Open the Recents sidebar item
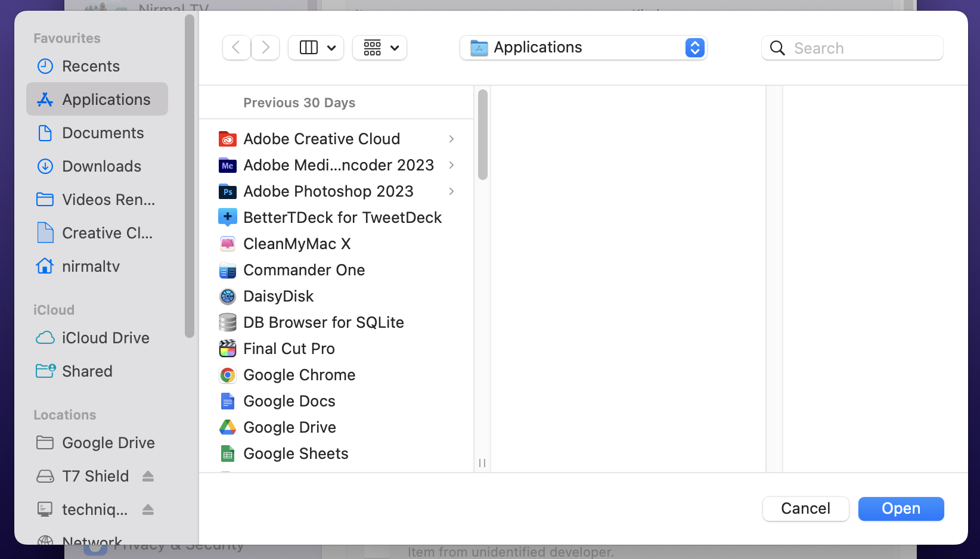 point(97,66)
